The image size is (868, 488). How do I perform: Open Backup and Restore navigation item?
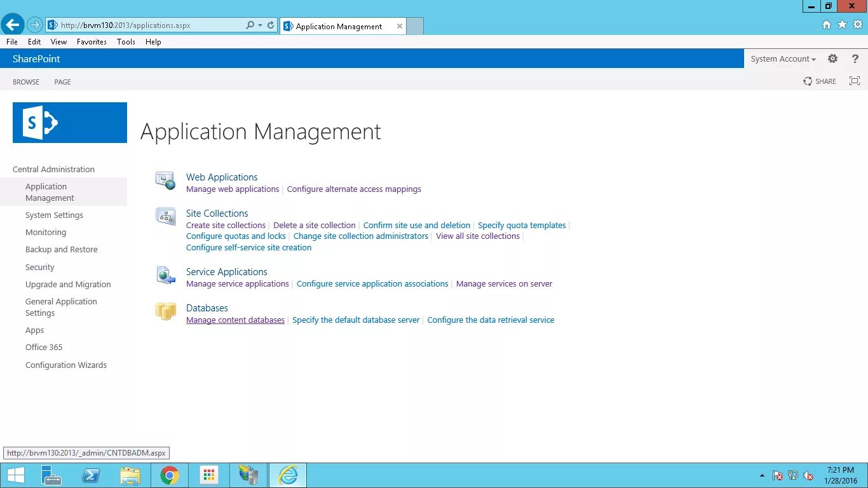pos(62,250)
